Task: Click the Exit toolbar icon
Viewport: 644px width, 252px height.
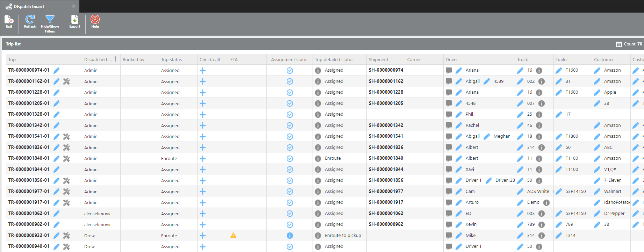Action: point(9,21)
